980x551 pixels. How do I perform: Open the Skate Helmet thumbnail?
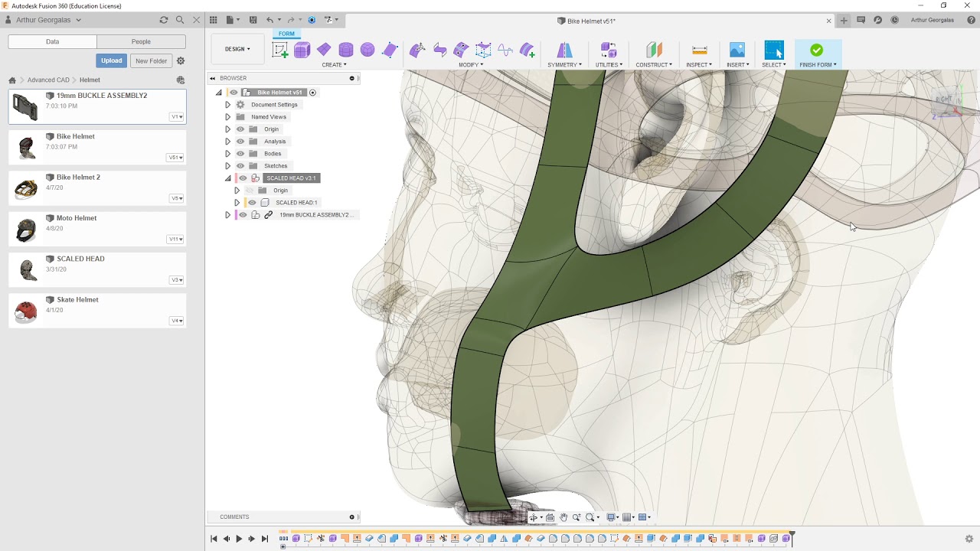[26, 311]
